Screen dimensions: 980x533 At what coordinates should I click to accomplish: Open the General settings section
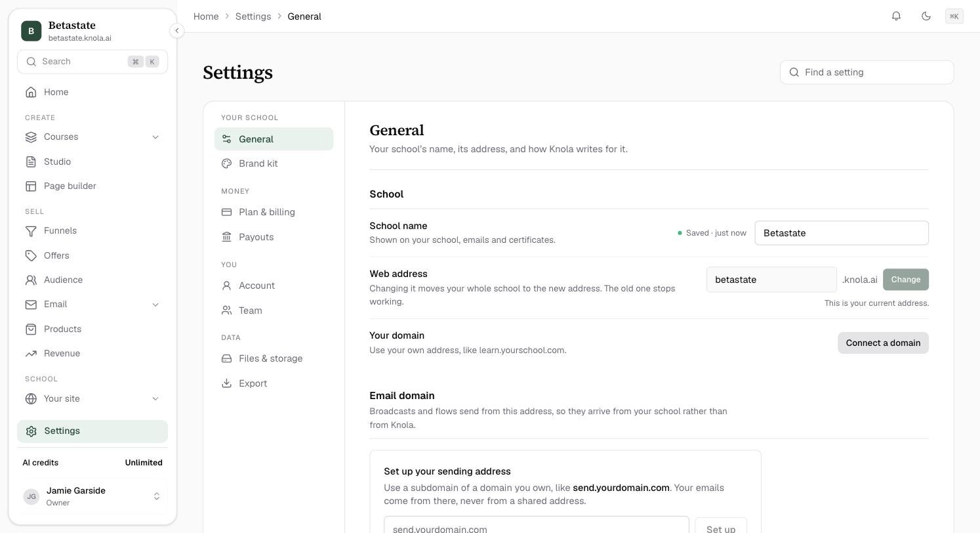274,139
